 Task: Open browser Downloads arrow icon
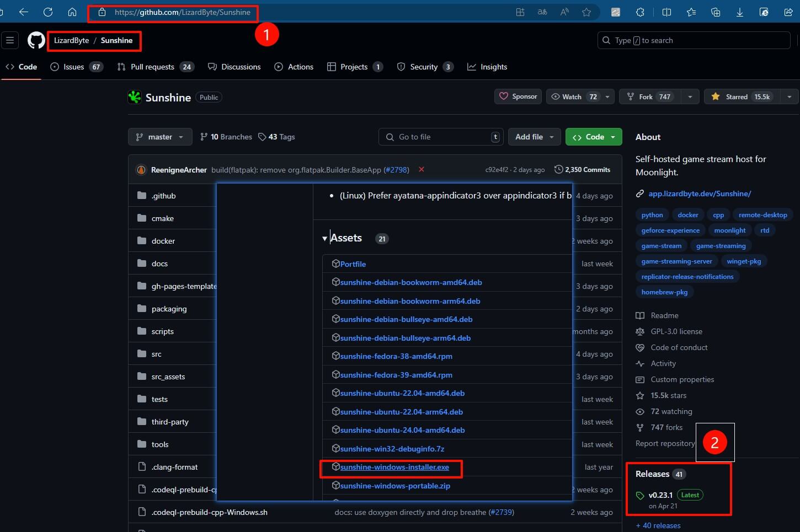click(739, 12)
